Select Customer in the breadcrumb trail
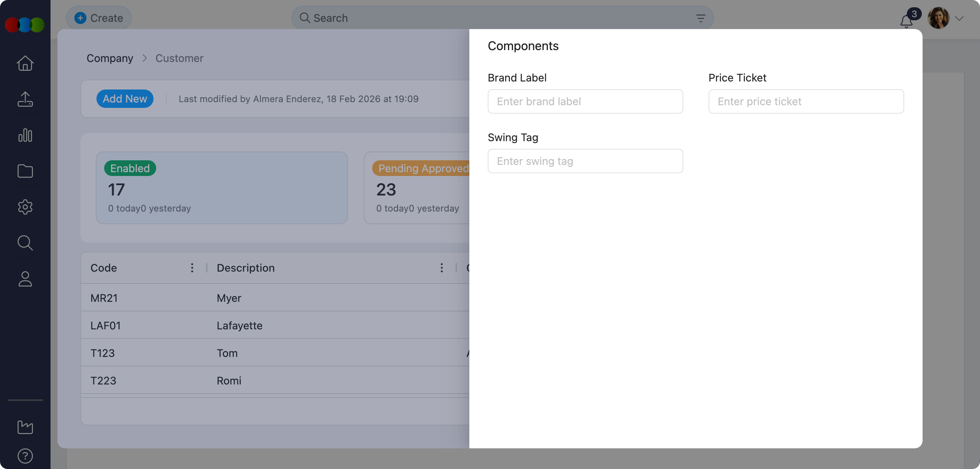Image resolution: width=980 pixels, height=469 pixels. tap(179, 58)
